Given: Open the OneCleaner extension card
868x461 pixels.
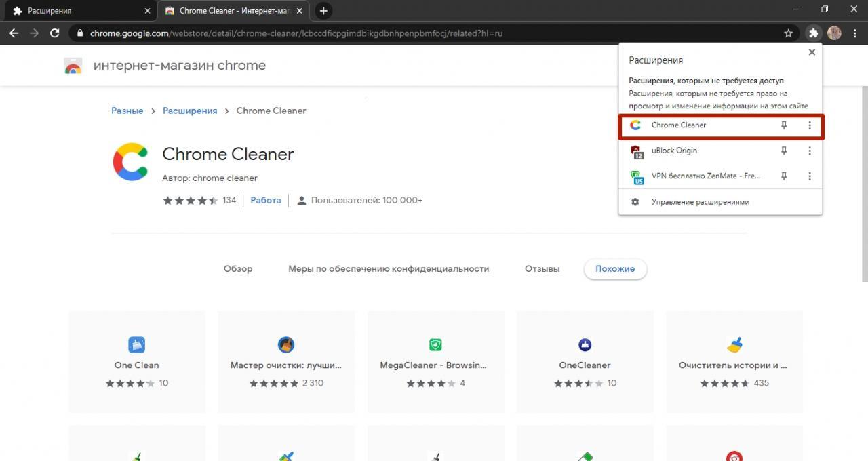Looking at the screenshot, I should point(585,362).
